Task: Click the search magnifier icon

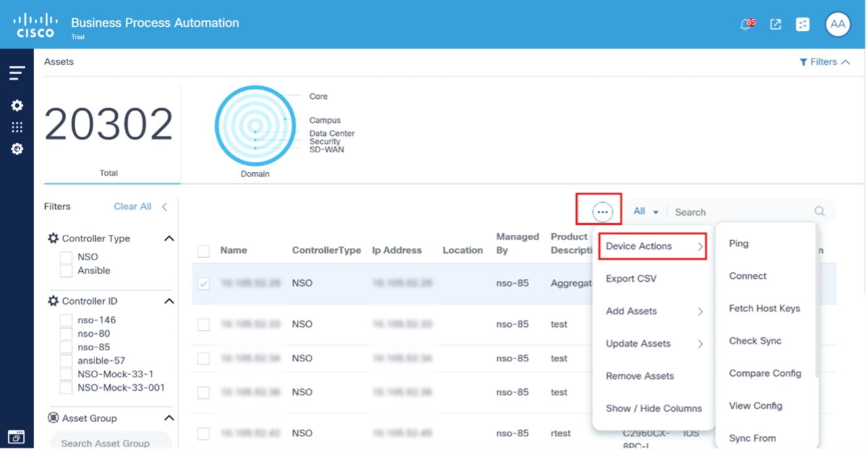Action: pyautogui.click(x=819, y=211)
